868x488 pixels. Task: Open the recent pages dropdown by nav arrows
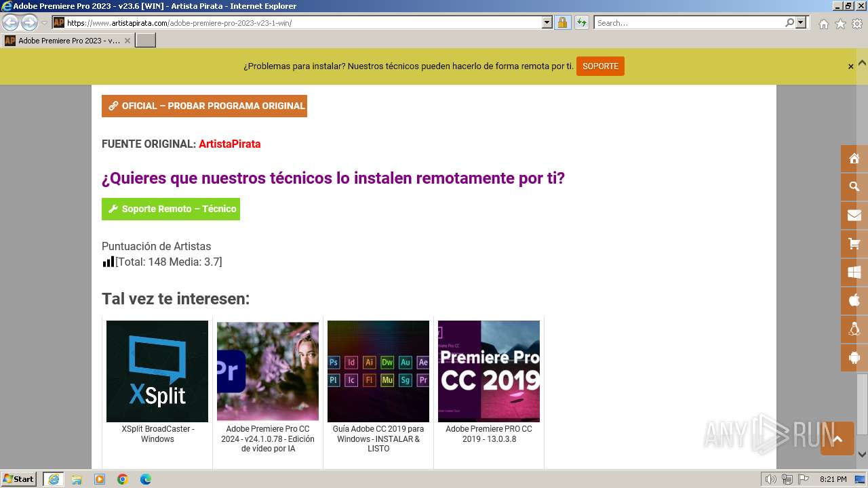44,22
